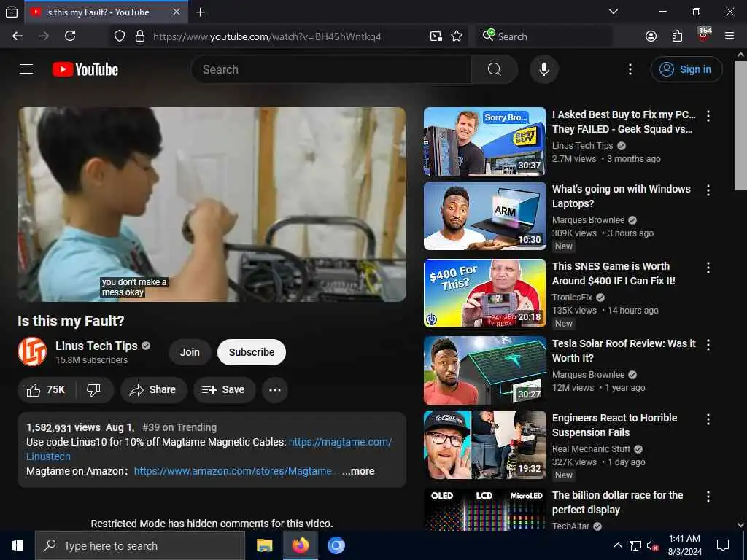Open options menu for Suspension Fails video
The width and height of the screenshot is (747, 560).
coord(708,419)
